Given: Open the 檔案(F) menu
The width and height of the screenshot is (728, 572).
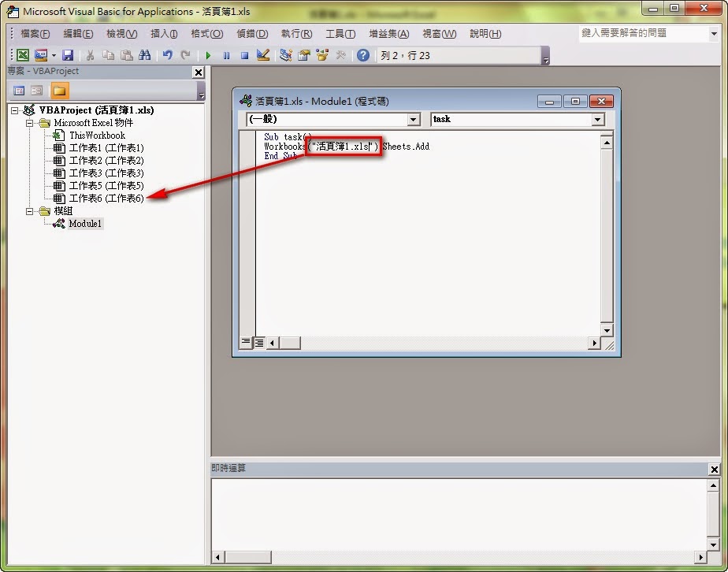Looking at the screenshot, I should 35,34.
